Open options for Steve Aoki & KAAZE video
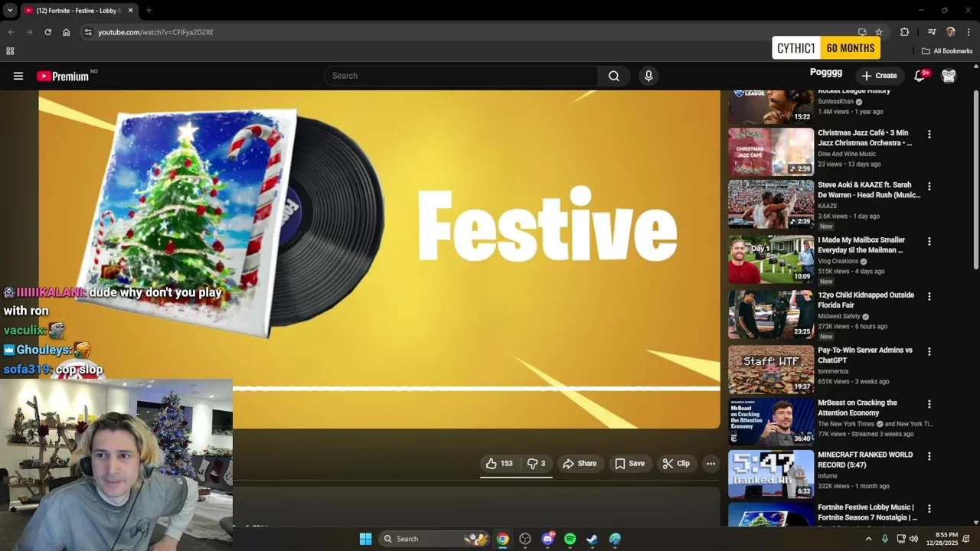Image resolution: width=980 pixels, height=551 pixels. (x=929, y=187)
